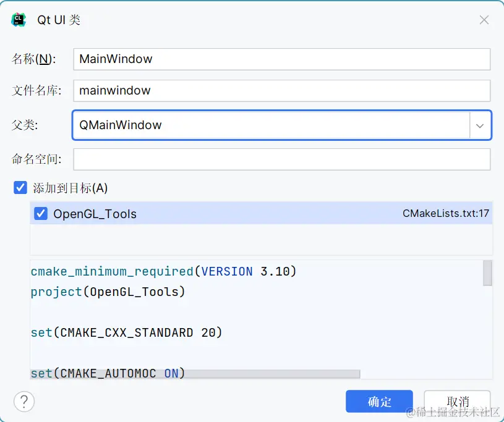Toggle the 添加到目标 checkbox
This screenshot has width=504, height=422.
pyautogui.click(x=20, y=188)
